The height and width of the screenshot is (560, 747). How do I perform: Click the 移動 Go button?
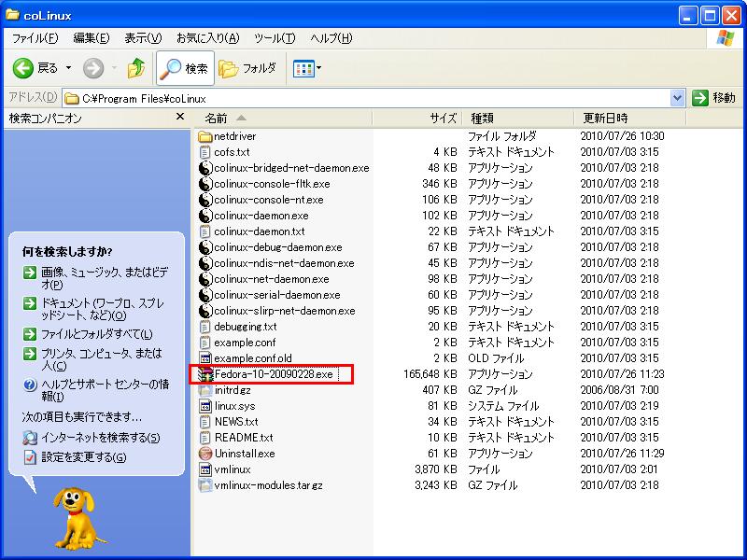pyautogui.click(x=713, y=98)
